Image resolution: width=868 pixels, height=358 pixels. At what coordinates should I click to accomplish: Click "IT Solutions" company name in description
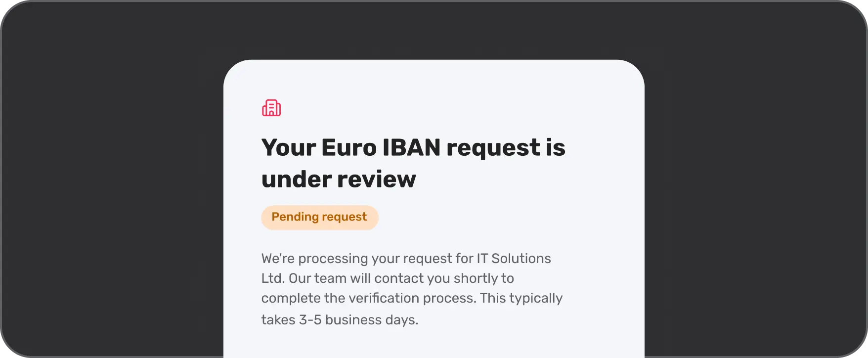tap(514, 259)
